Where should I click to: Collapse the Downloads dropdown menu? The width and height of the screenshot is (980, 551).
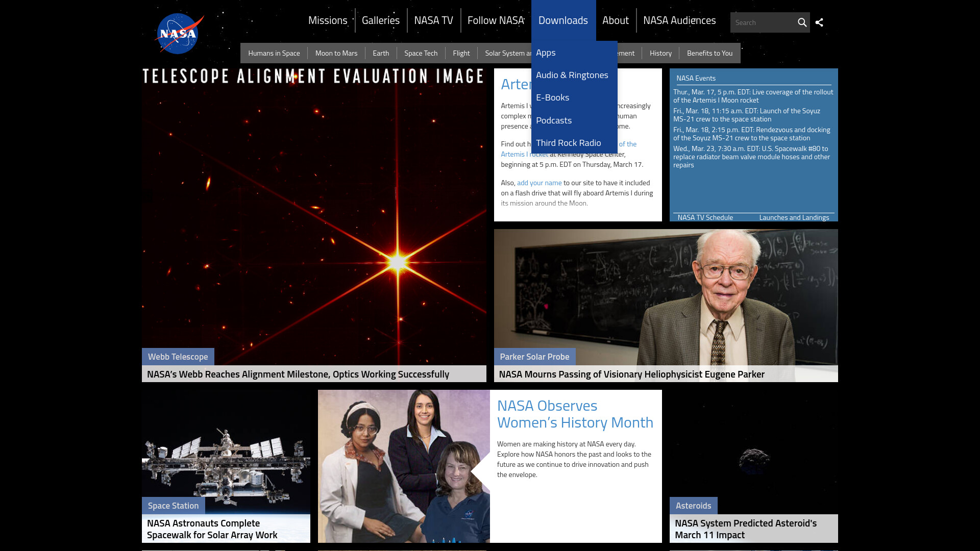pos(563,20)
